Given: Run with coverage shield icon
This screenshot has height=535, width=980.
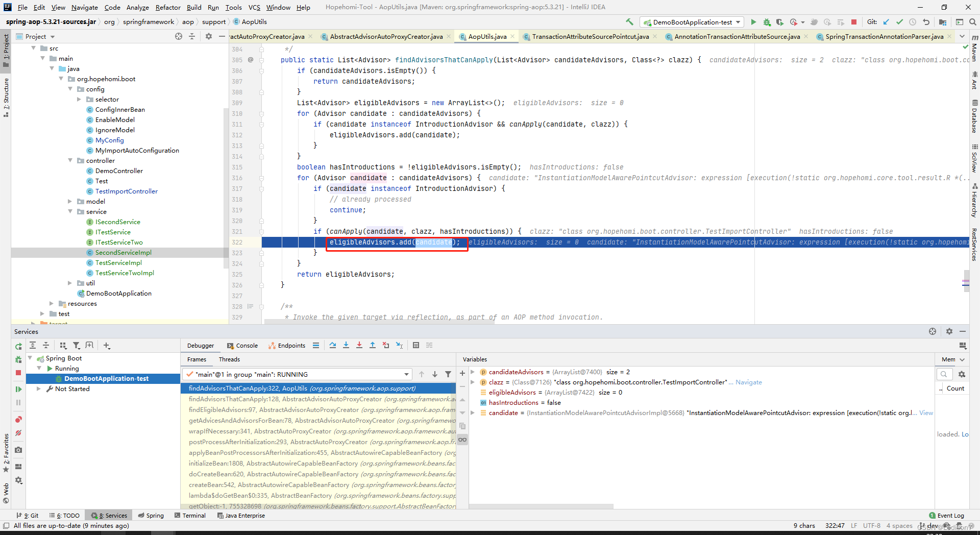Looking at the screenshot, I should (779, 22).
